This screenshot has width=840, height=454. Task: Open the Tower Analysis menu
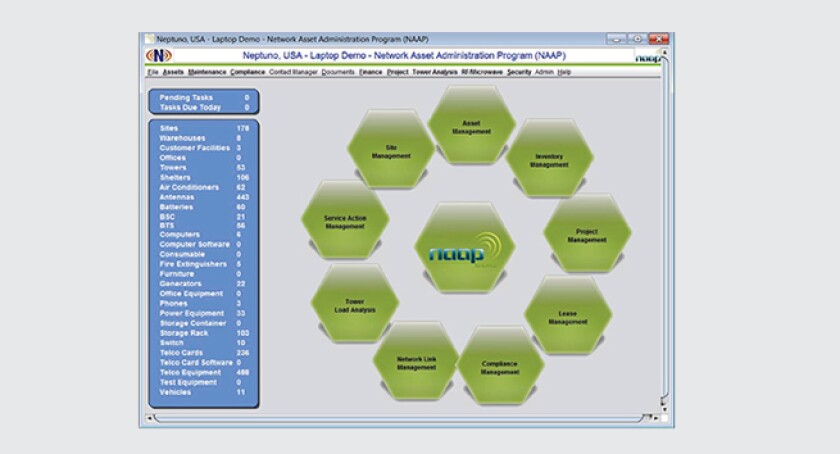click(435, 72)
